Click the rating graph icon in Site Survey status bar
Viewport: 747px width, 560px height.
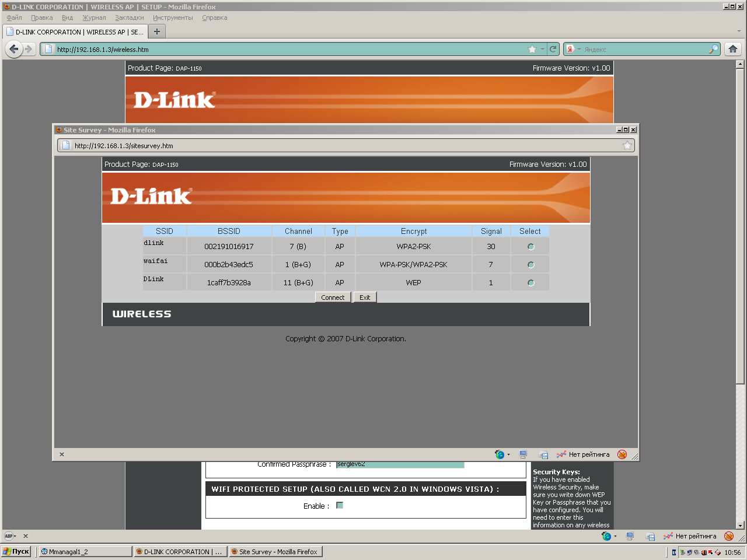561,454
